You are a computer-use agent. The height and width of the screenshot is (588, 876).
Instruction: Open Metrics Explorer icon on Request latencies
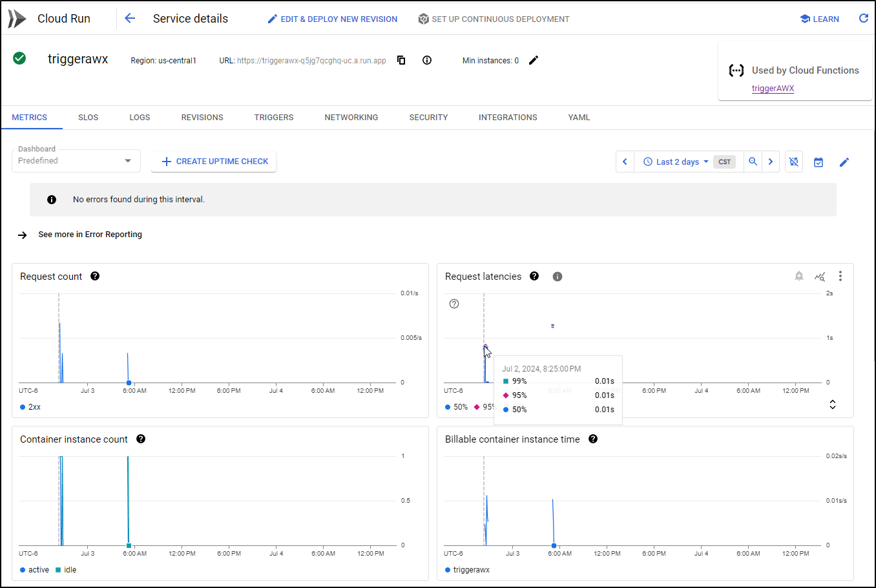coord(820,277)
